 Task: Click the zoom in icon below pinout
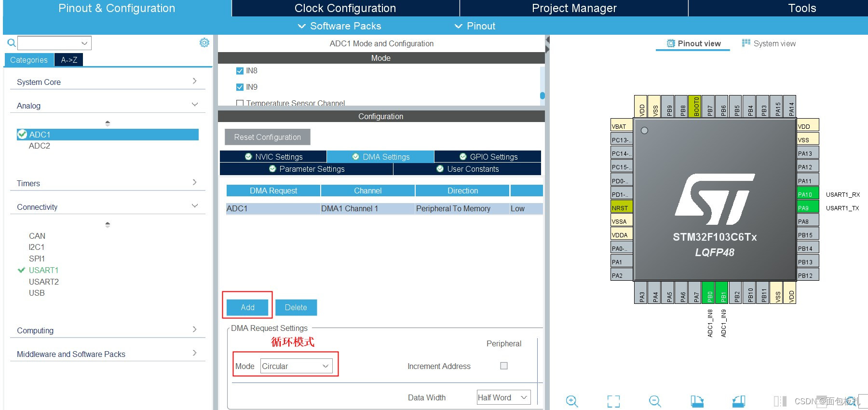tap(572, 401)
